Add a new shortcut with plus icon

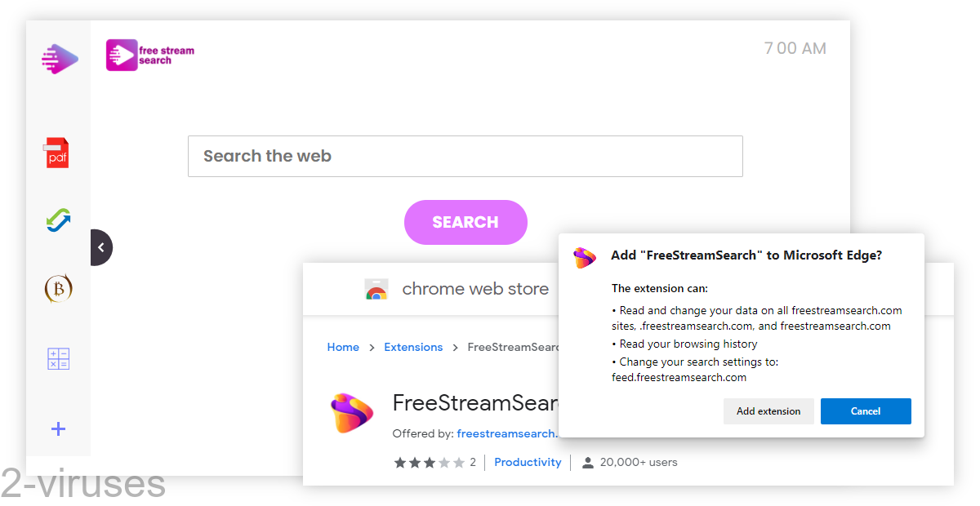58,428
